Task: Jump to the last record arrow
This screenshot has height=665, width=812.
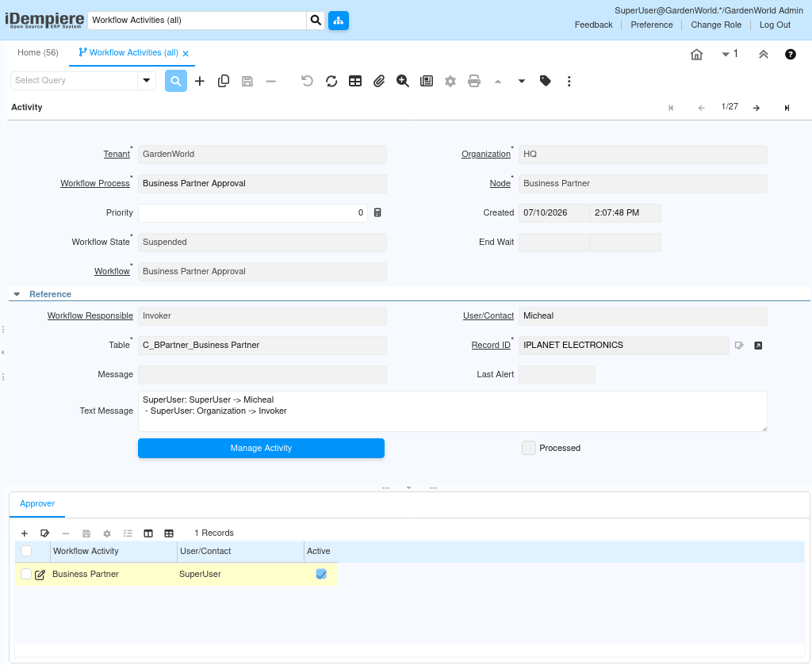Action: click(787, 108)
